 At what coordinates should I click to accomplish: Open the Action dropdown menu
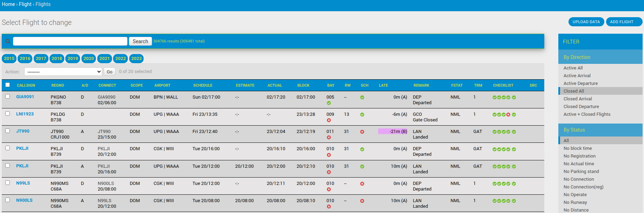pyautogui.click(x=63, y=72)
